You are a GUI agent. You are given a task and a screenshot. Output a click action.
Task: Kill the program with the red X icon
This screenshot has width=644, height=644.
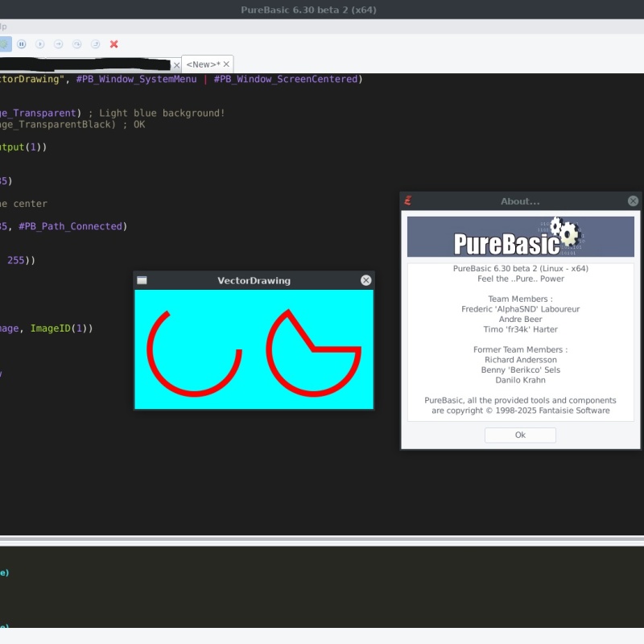pos(114,44)
